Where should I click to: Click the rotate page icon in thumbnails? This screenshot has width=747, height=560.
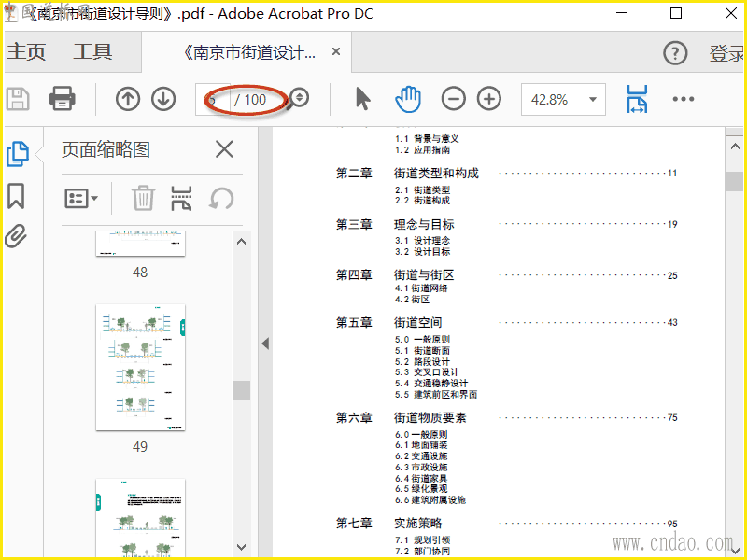[221, 198]
